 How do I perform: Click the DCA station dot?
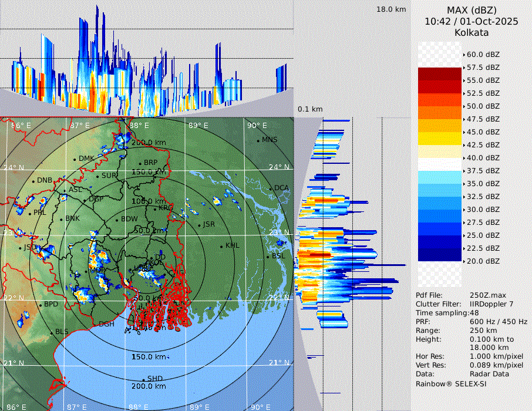pyautogui.click(x=271, y=188)
